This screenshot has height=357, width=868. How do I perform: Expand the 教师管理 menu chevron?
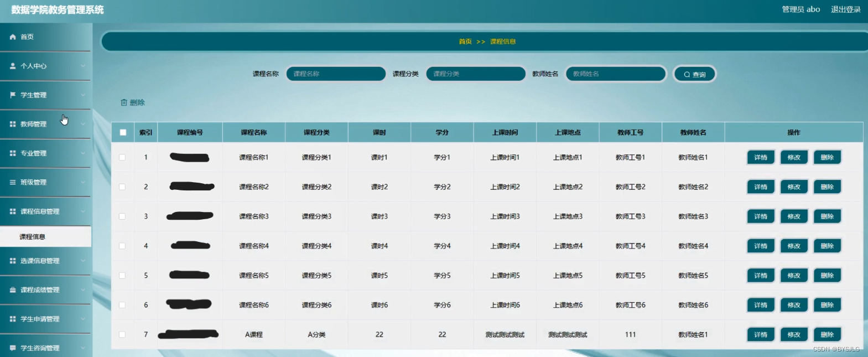coord(83,124)
